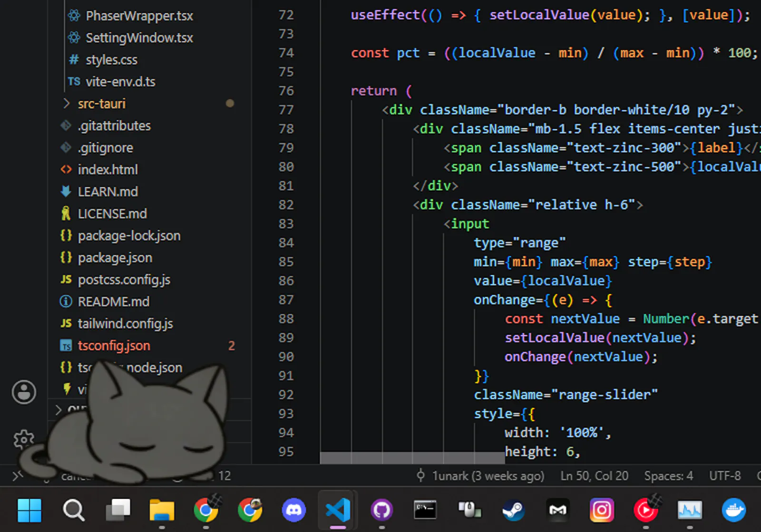Click the JS icon of tailwind.config.js
The width and height of the screenshot is (761, 532).
click(66, 323)
